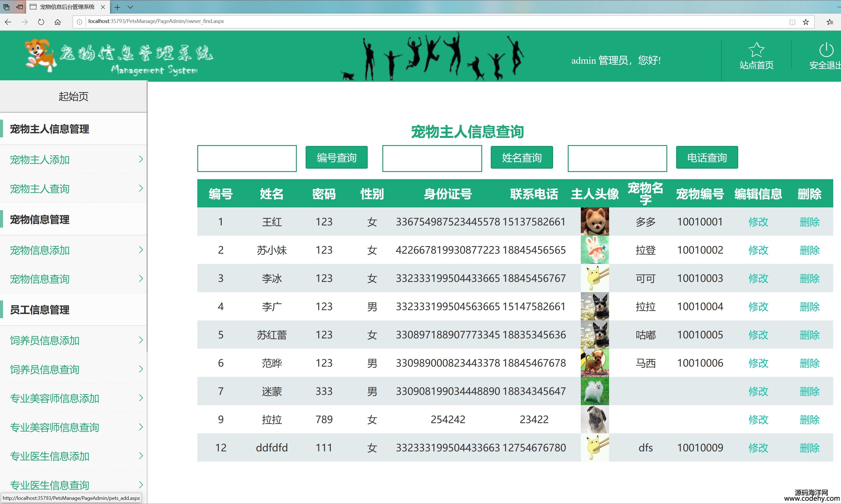Click 李广's black dog avatar thumbnail
841x504 pixels.
pyautogui.click(x=595, y=306)
